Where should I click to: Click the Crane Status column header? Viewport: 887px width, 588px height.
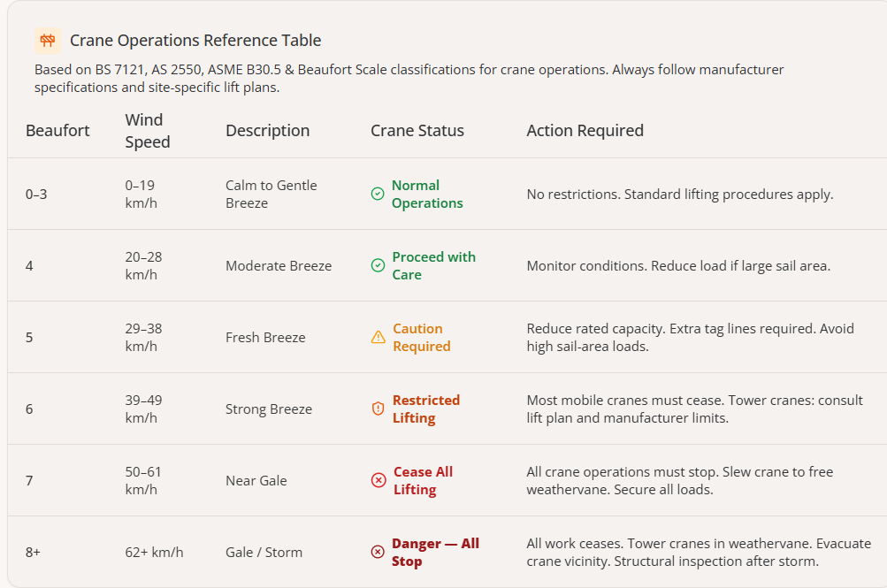coord(417,131)
